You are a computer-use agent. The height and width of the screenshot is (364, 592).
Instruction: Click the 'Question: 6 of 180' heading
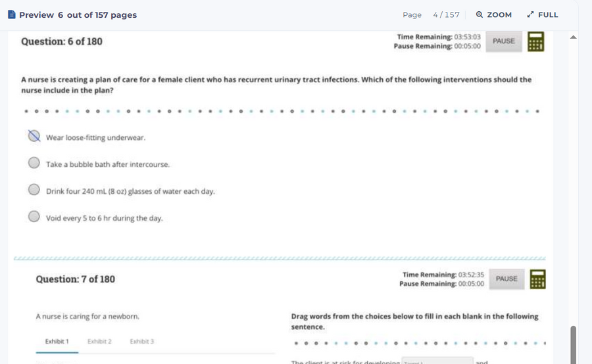62,41
